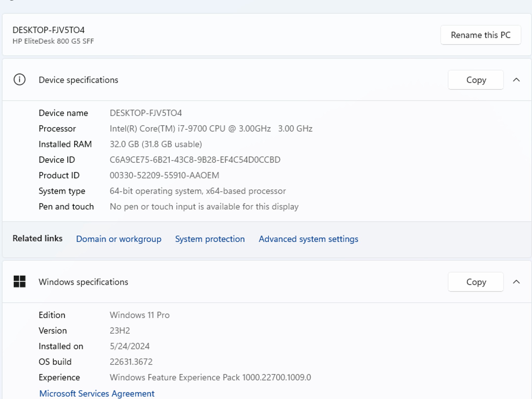Click the Windows logo beside Windows specifications
Screen dimensions: 532x399
coord(19,282)
